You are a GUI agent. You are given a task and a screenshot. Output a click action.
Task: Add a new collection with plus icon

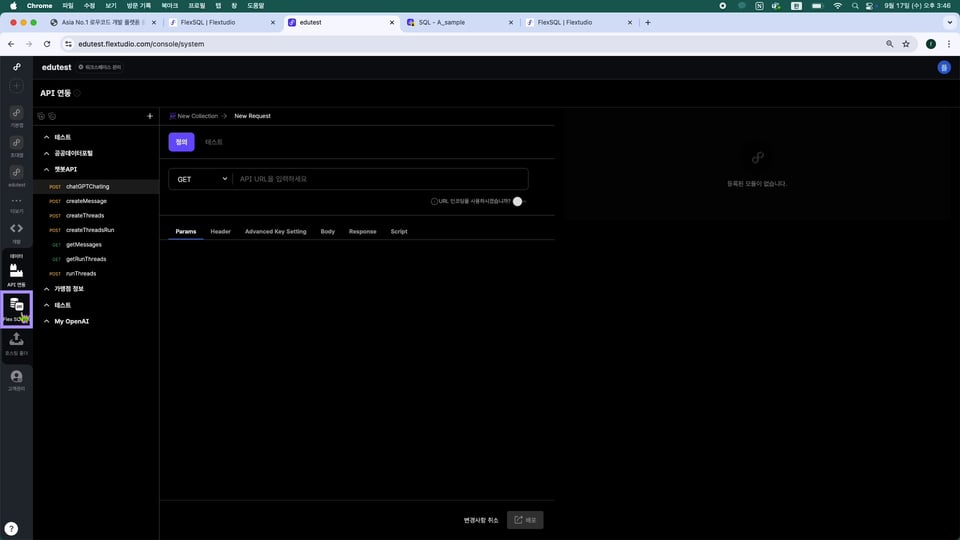pos(149,116)
